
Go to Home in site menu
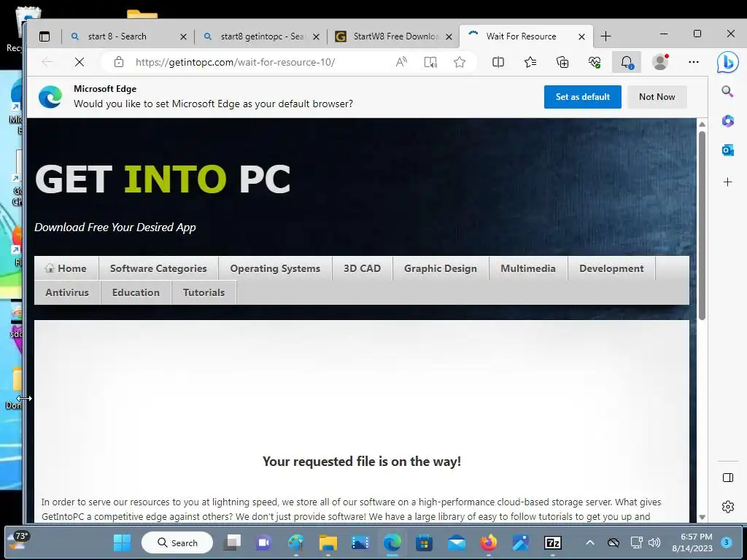[x=66, y=268]
